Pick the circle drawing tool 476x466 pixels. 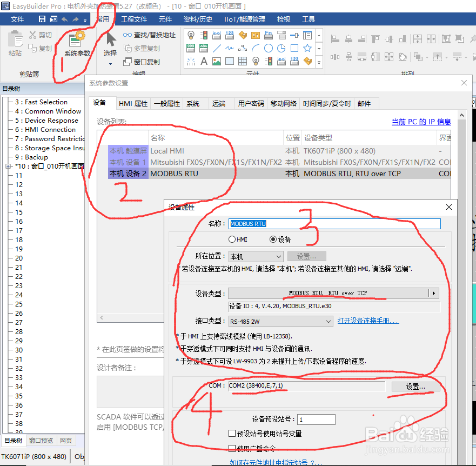click(269, 48)
